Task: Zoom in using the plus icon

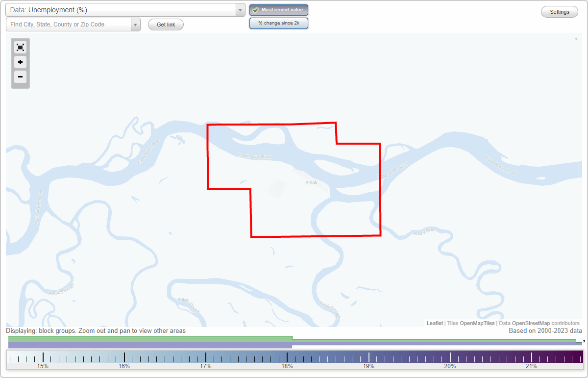Action: pyautogui.click(x=20, y=62)
